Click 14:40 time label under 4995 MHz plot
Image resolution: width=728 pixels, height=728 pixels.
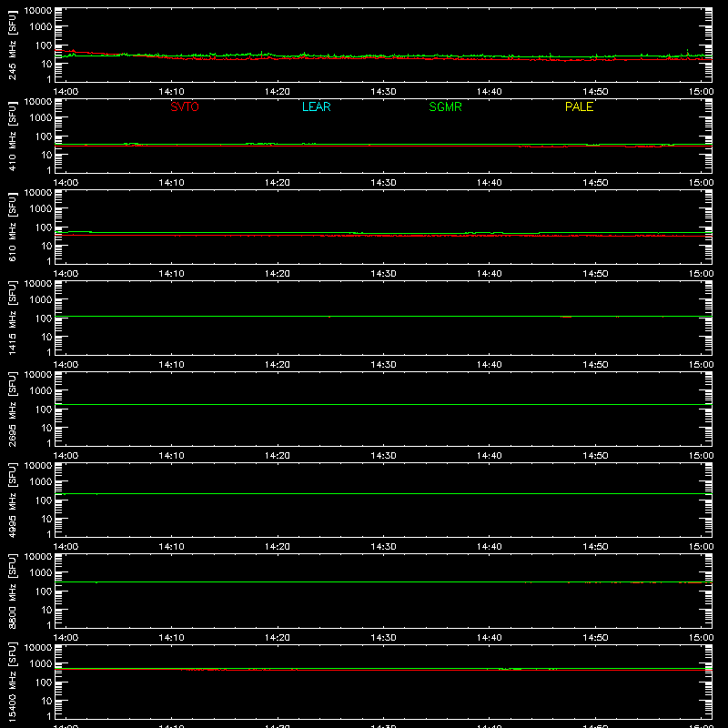(x=490, y=547)
